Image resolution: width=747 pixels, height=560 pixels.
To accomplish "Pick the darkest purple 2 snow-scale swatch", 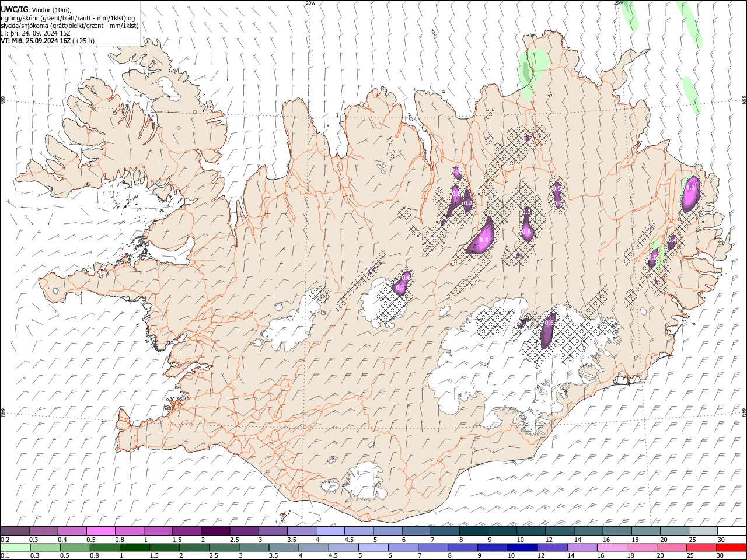I will tap(215, 531).
